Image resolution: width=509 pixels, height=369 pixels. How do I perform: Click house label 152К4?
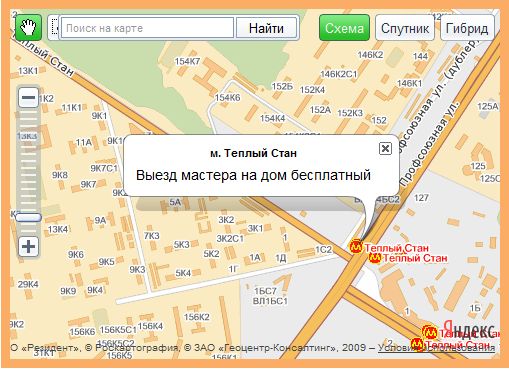pos(312,90)
